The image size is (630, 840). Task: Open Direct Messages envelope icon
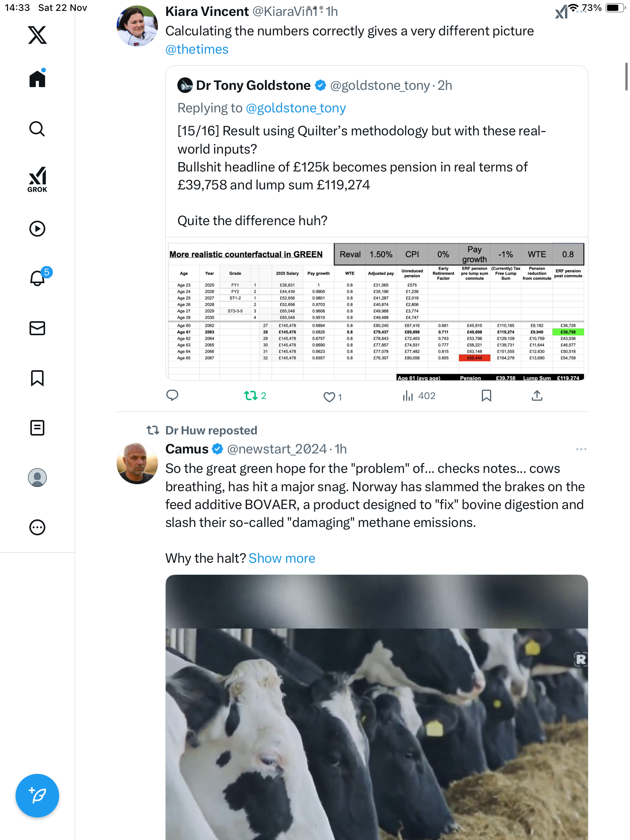click(x=37, y=328)
